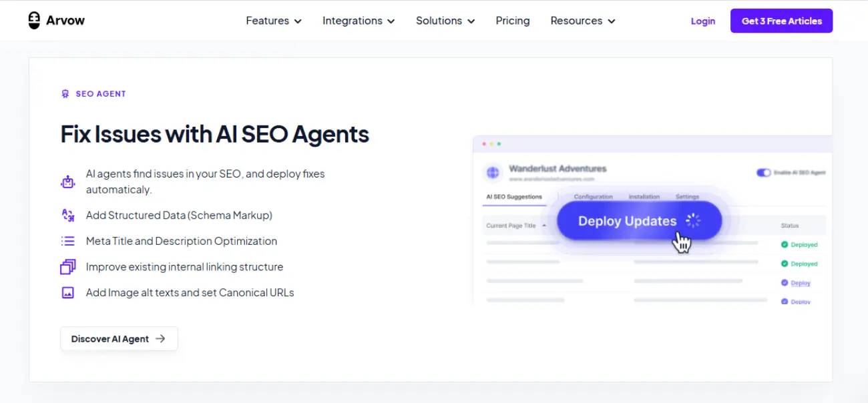Image resolution: width=868 pixels, height=403 pixels.
Task: Click the stacked pages internal linking icon
Action: [67, 266]
